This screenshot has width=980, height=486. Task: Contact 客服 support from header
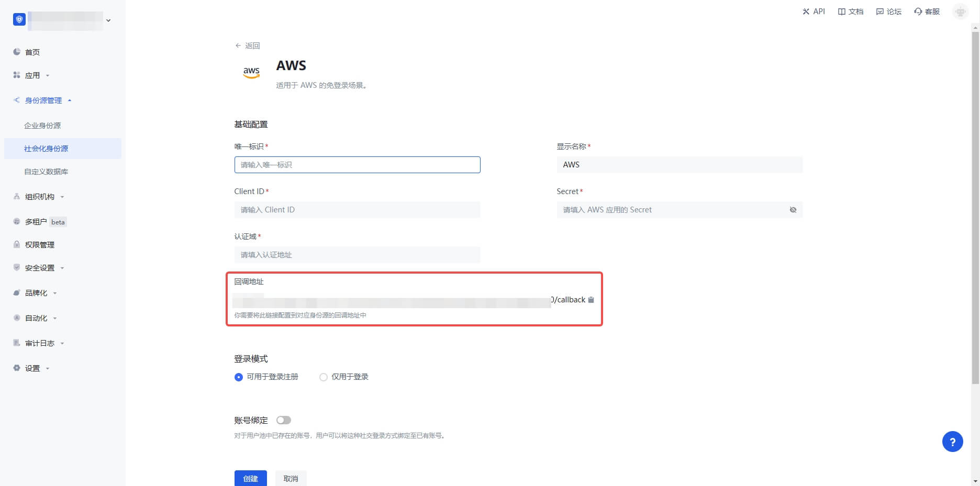pyautogui.click(x=927, y=12)
